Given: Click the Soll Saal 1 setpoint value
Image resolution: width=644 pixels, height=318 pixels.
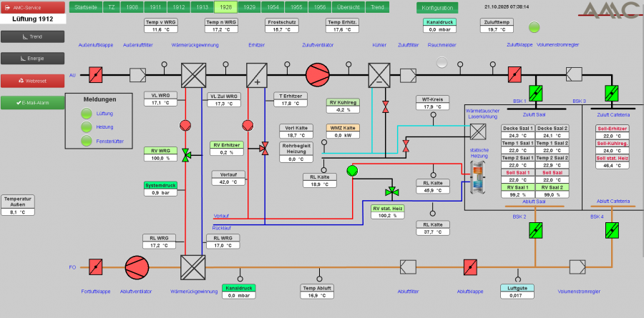Looking at the screenshot, I should (x=518, y=180).
